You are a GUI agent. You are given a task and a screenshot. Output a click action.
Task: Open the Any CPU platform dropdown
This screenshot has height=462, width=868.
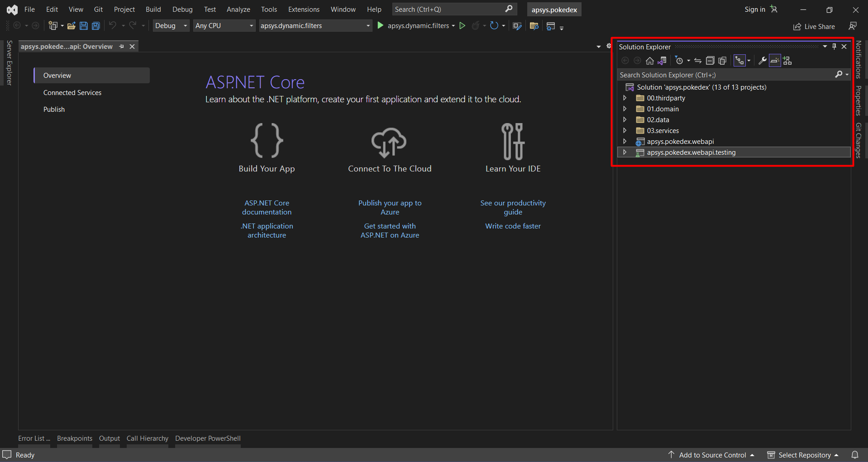(x=224, y=26)
